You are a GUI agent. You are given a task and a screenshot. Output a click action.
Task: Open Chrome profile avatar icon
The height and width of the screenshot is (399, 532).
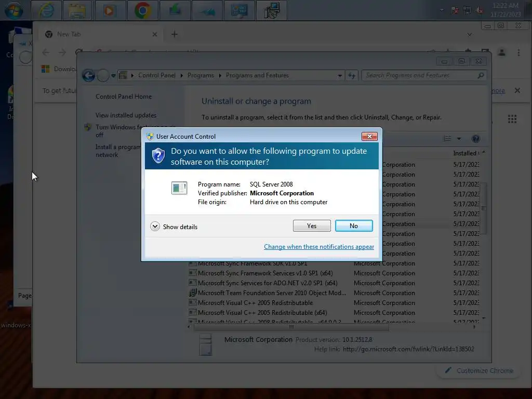(x=502, y=52)
